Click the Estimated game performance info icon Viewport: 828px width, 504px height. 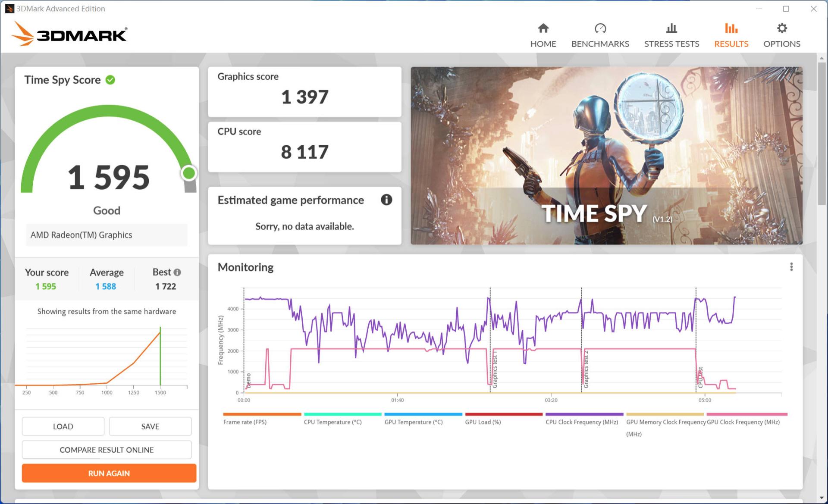pyautogui.click(x=386, y=200)
